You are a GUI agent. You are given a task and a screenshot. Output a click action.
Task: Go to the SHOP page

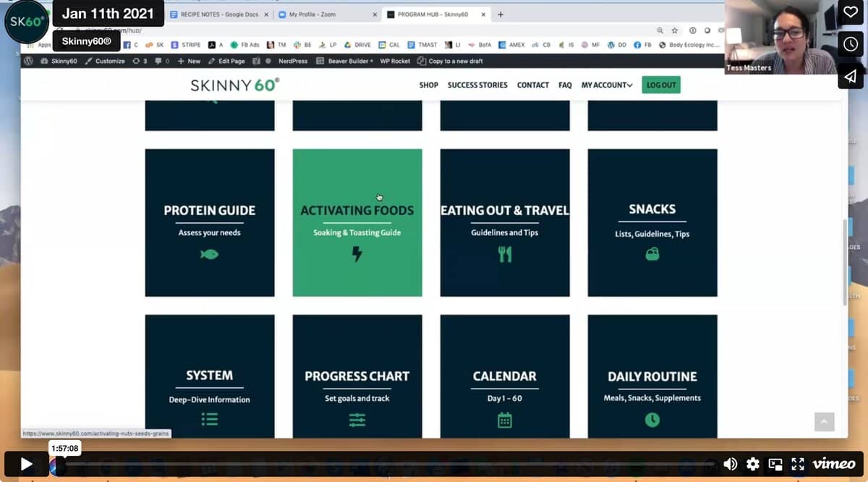point(429,85)
